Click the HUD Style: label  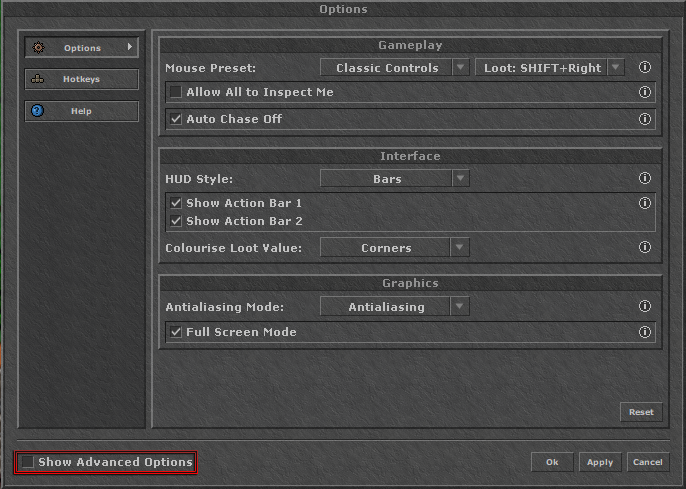pyautogui.click(x=199, y=179)
